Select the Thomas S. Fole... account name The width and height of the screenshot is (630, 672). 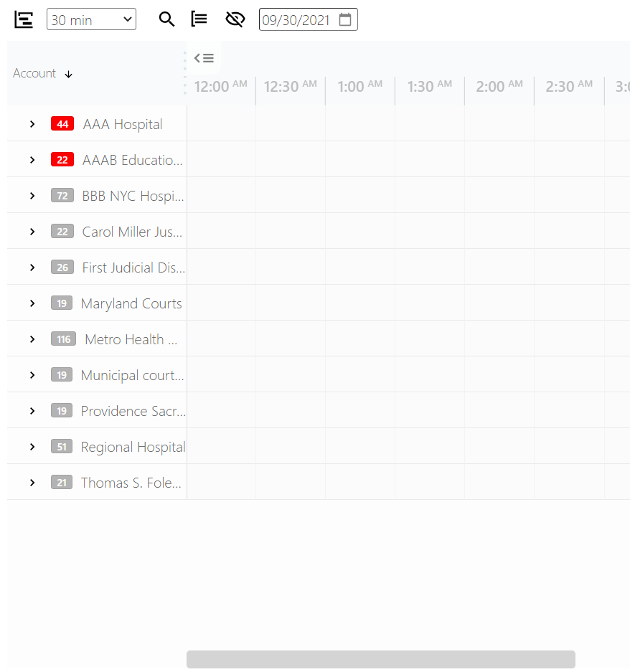coord(131,483)
